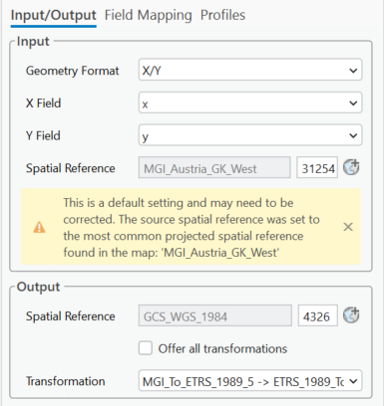Click the Output group heading
This screenshot has width=384, height=406.
[x=38, y=287]
